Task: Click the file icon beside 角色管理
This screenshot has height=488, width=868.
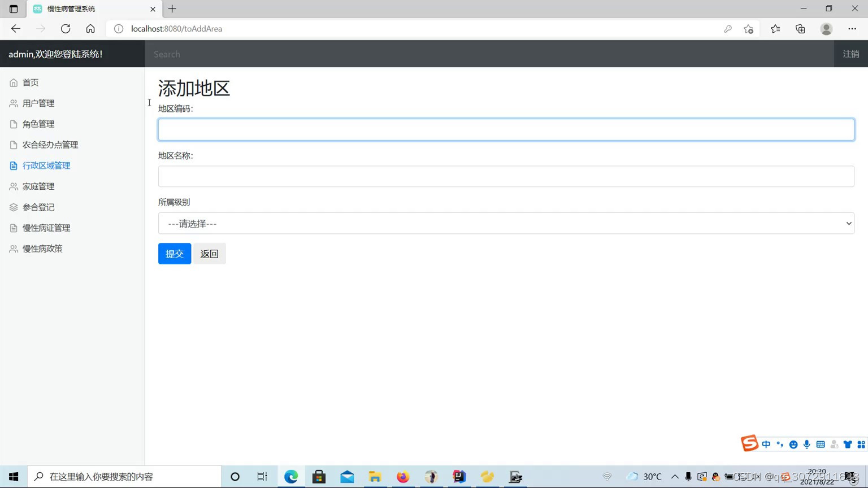Action: coord(14,124)
